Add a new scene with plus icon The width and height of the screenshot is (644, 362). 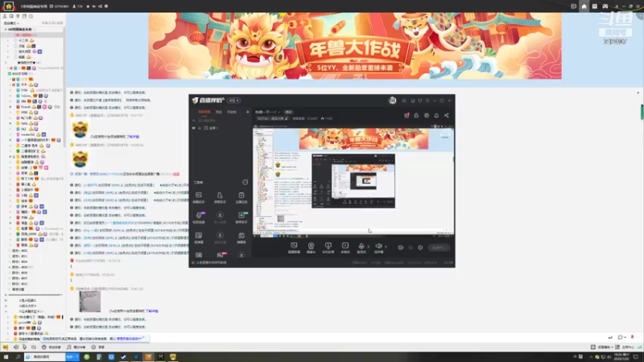click(x=248, y=112)
